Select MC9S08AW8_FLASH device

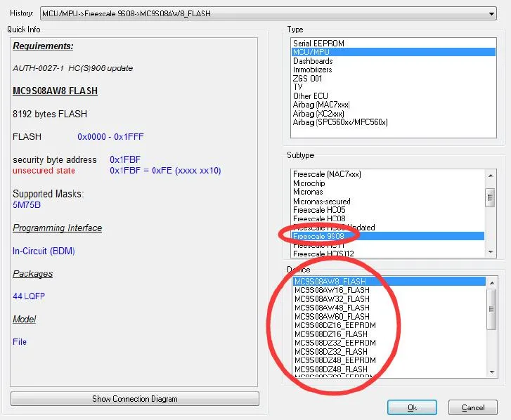389,282
